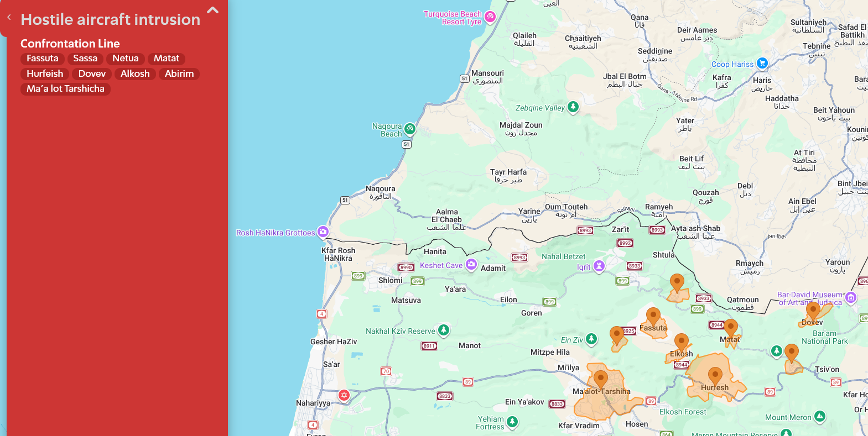Click the route 8992 road shield
The height and width of the screenshot is (436, 868).
coord(625,243)
